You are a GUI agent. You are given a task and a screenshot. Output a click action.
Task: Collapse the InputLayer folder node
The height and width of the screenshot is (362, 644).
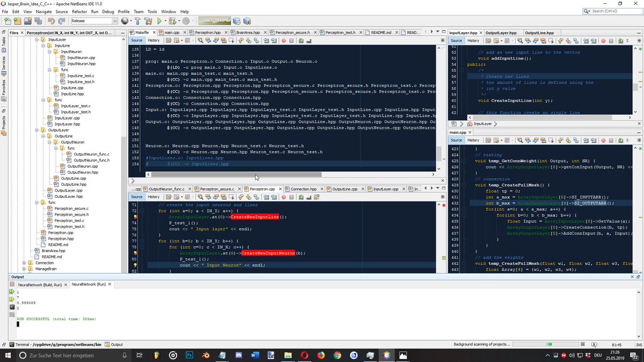(38, 40)
